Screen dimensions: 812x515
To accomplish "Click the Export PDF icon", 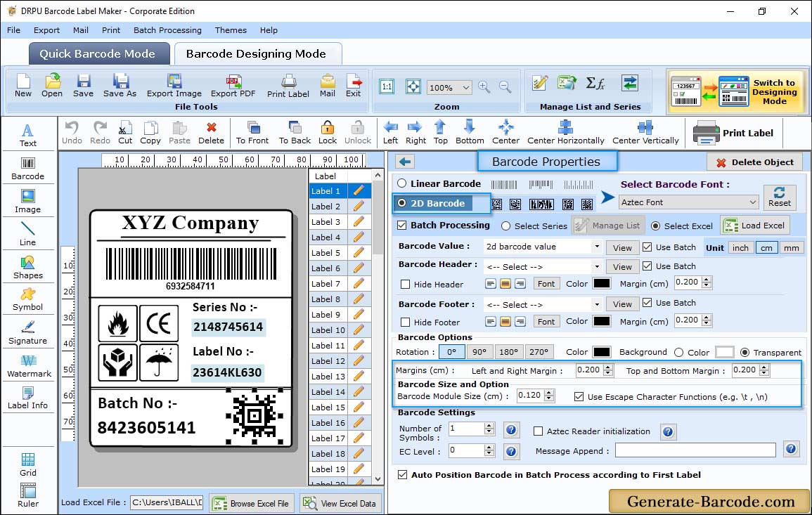I will (233, 86).
